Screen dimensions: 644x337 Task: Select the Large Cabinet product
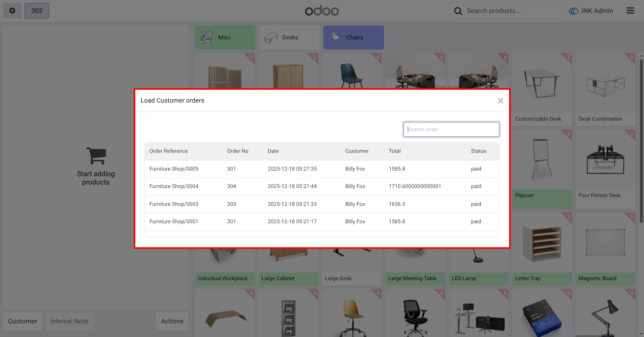coord(288,267)
